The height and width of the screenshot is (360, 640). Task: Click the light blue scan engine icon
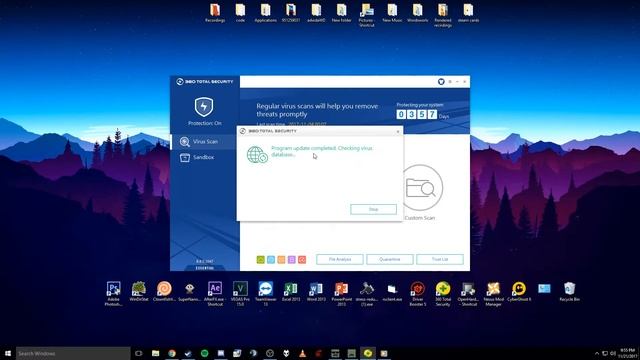click(x=271, y=260)
